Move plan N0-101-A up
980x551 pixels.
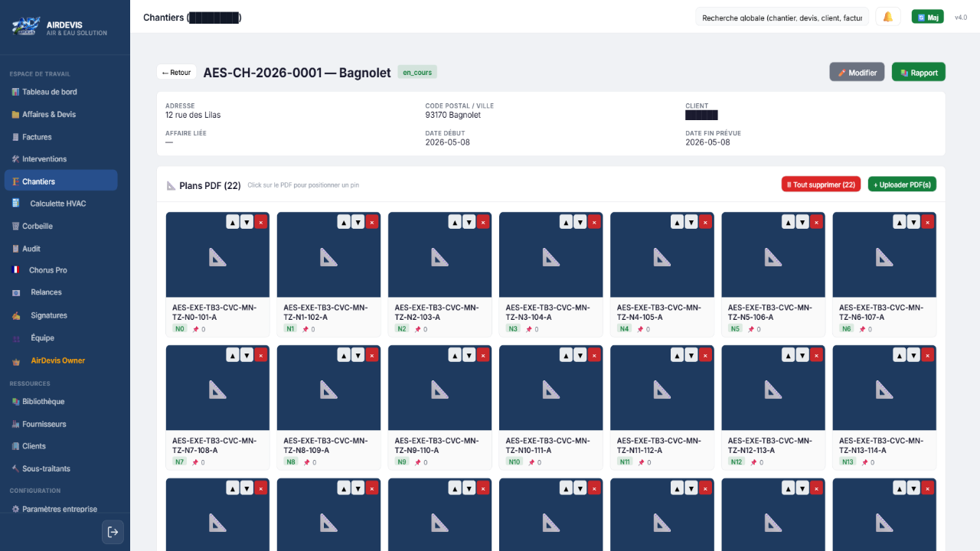[233, 222]
